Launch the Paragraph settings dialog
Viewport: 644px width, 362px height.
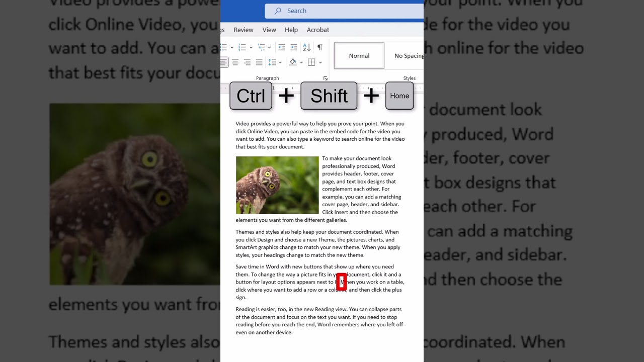pyautogui.click(x=326, y=78)
